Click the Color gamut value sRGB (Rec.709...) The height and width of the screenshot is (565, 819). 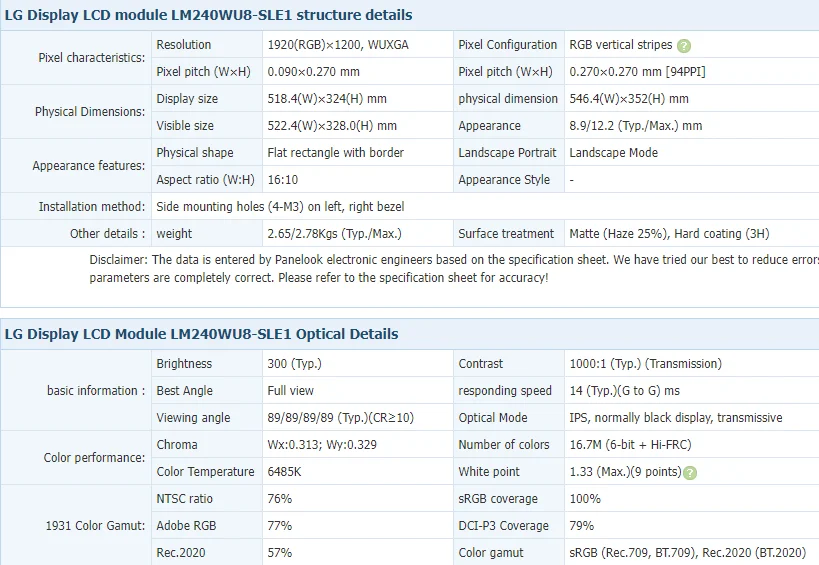tap(688, 554)
